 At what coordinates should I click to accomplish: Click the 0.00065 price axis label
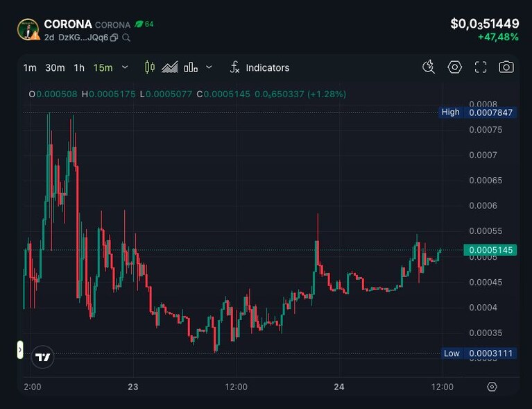point(486,180)
